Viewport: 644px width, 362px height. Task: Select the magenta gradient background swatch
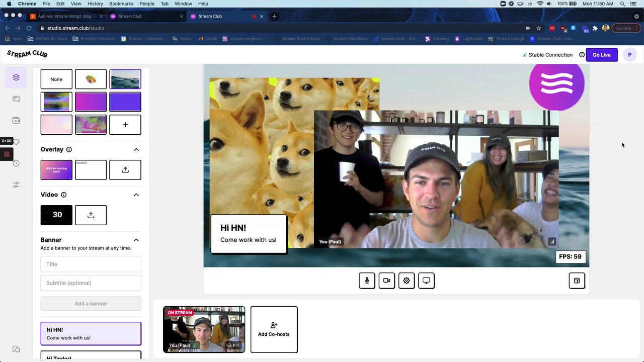pos(91,102)
